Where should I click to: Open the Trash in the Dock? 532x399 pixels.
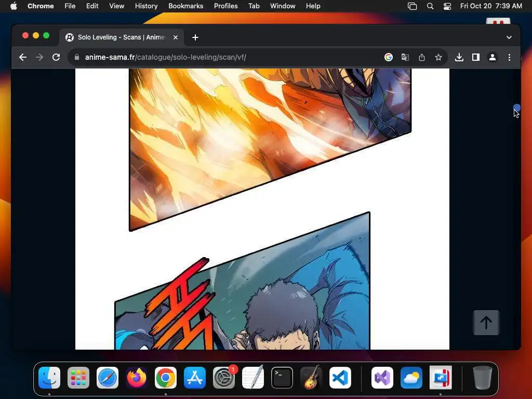[x=483, y=378]
